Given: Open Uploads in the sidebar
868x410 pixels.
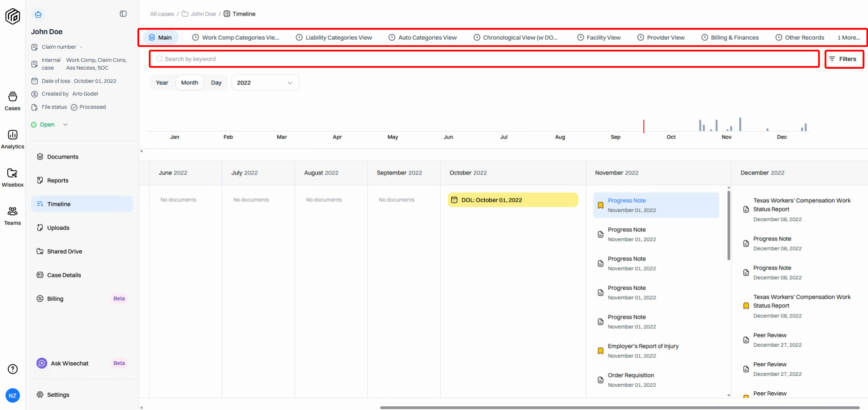Looking at the screenshot, I should pyautogui.click(x=82, y=228).
